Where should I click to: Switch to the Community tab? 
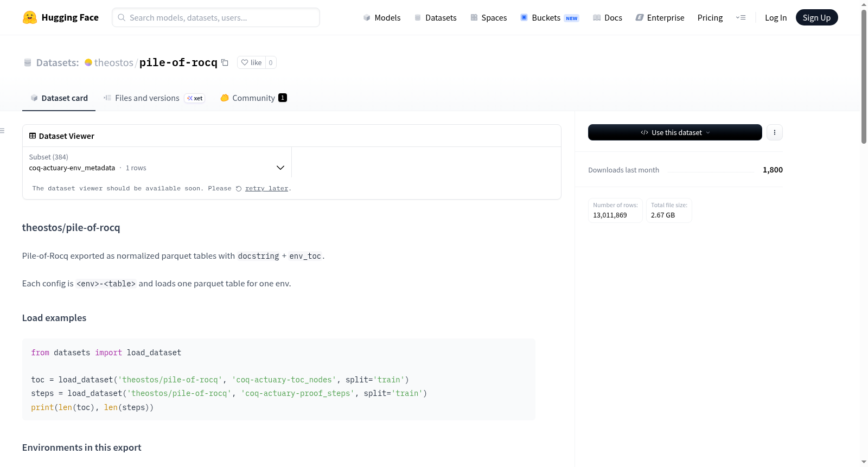[x=254, y=98]
